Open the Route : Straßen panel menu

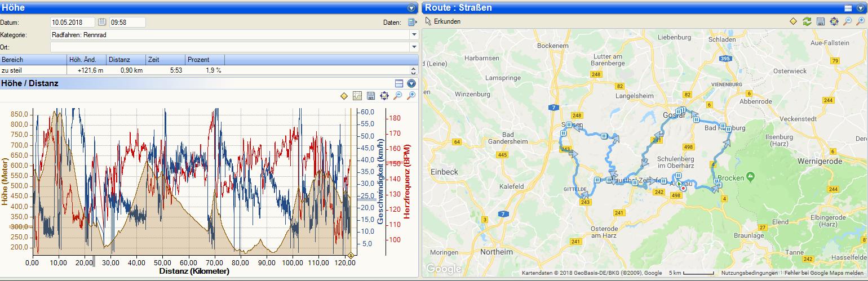860,8
